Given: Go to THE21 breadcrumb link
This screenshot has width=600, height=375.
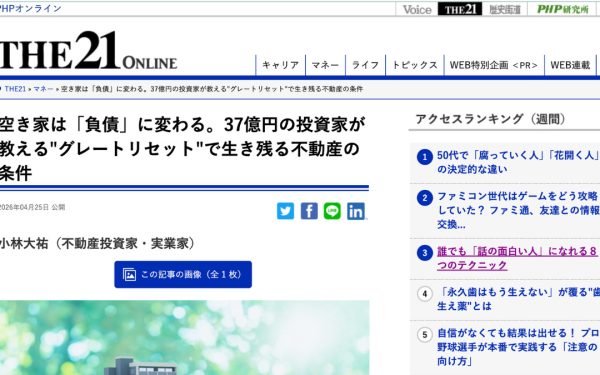Looking at the screenshot, I should (15, 89).
